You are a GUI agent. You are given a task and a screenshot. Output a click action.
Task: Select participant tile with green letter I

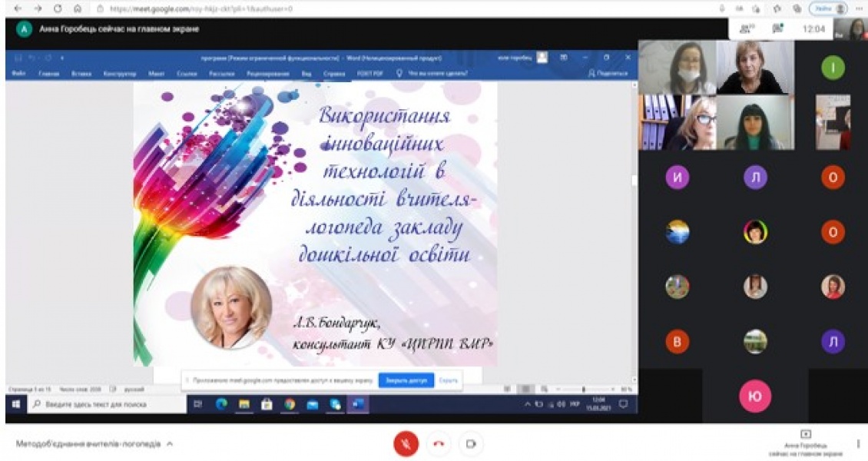(x=833, y=68)
